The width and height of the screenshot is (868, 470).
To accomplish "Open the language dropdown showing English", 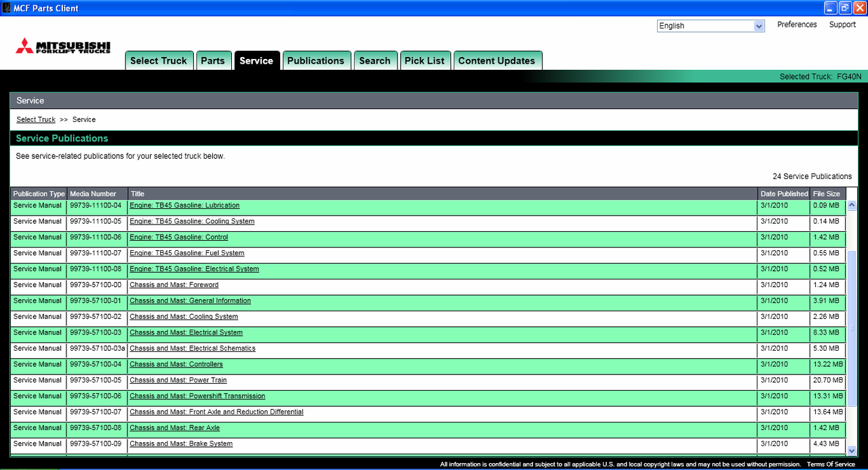I will [x=711, y=26].
